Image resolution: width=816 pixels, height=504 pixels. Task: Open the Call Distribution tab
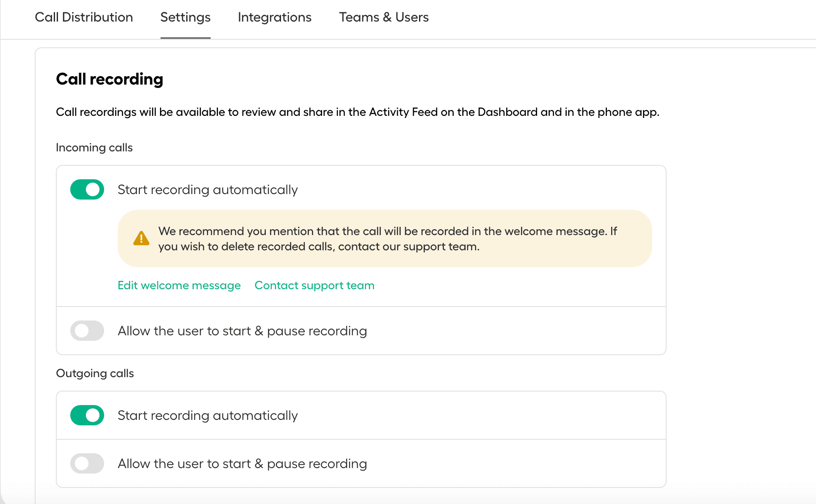84,17
